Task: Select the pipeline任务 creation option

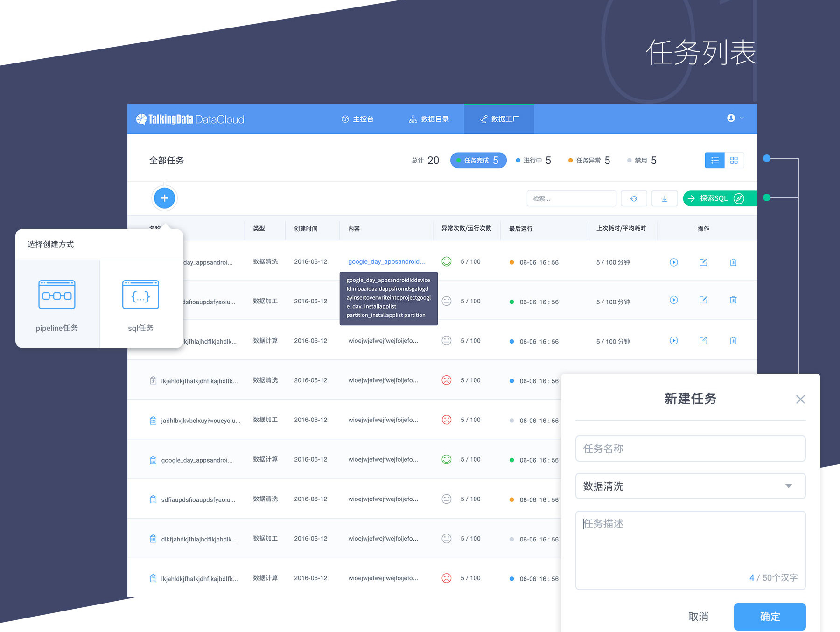Action: point(57,304)
